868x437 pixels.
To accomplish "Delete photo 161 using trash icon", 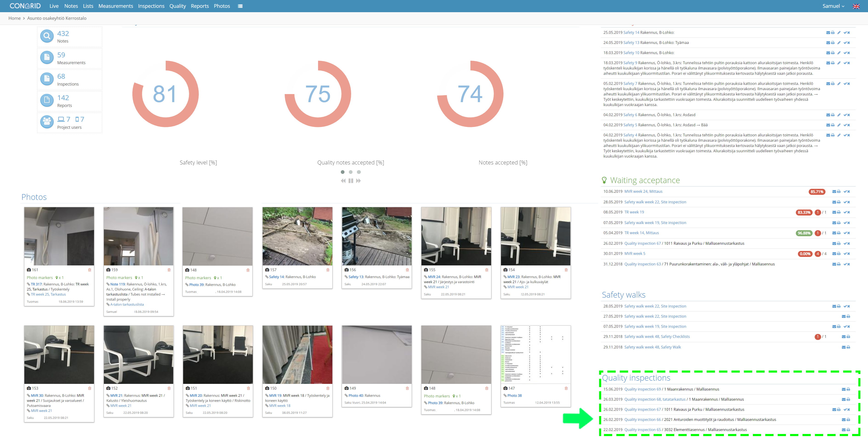I will click(90, 270).
